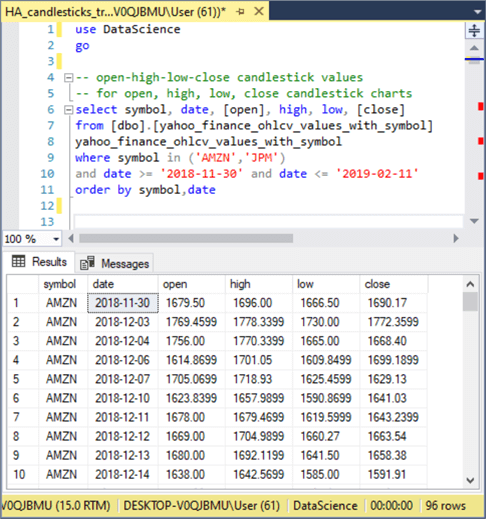This screenshot has width=486, height=519.
Task: Click the editor scroll up arrow
Action: tap(474, 48)
